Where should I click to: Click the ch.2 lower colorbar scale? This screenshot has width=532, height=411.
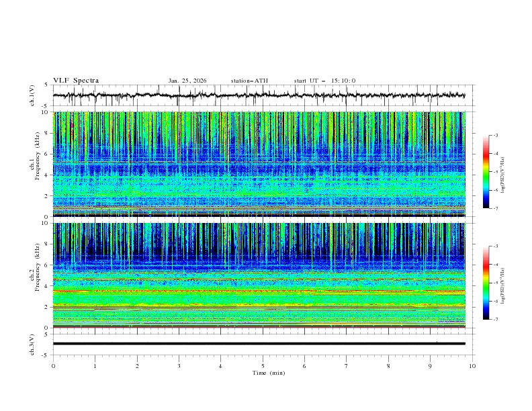click(486, 283)
